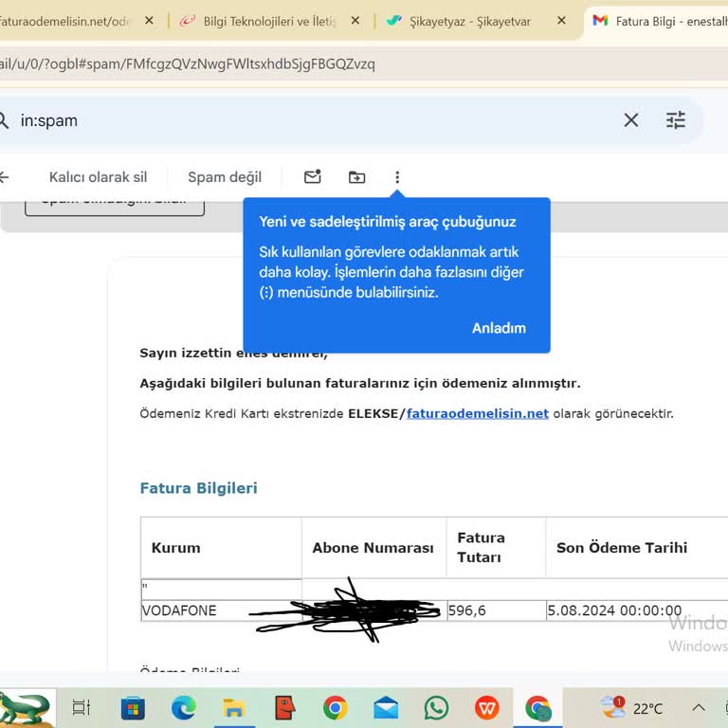Click the Fatura Bilgileri heading
728x728 pixels.
pos(199,488)
